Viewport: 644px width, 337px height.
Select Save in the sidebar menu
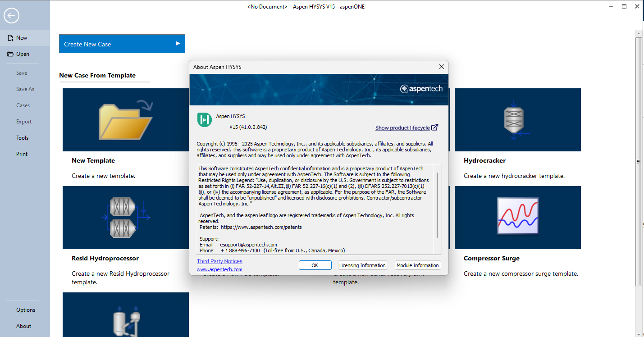pyautogui.click(x=22, y=73)
